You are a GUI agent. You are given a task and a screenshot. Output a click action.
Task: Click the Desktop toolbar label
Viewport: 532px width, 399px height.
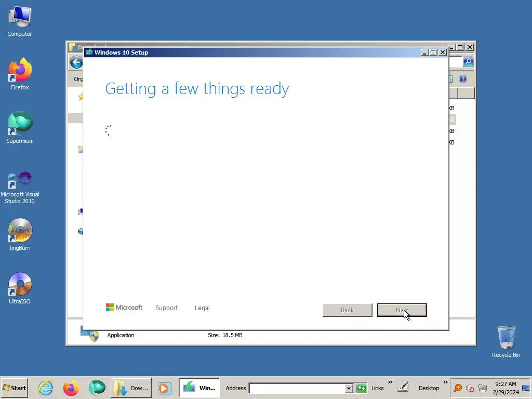(429, 388)
